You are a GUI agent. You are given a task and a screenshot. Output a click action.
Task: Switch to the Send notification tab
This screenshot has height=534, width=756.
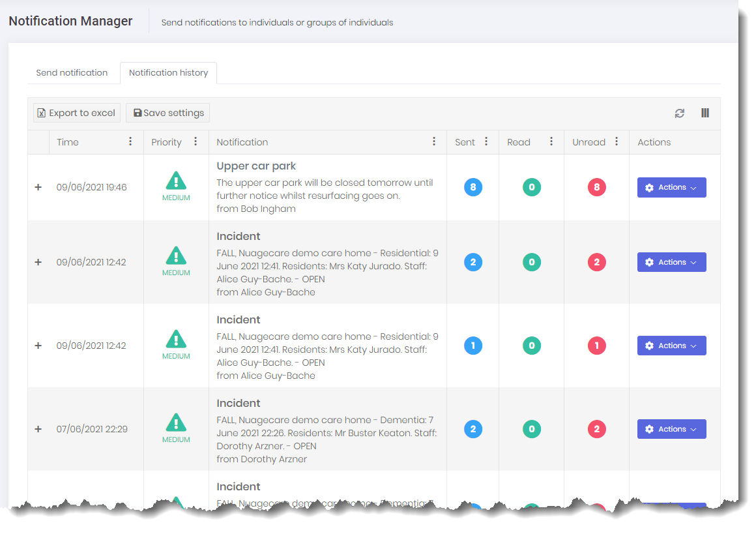(72, 73)
